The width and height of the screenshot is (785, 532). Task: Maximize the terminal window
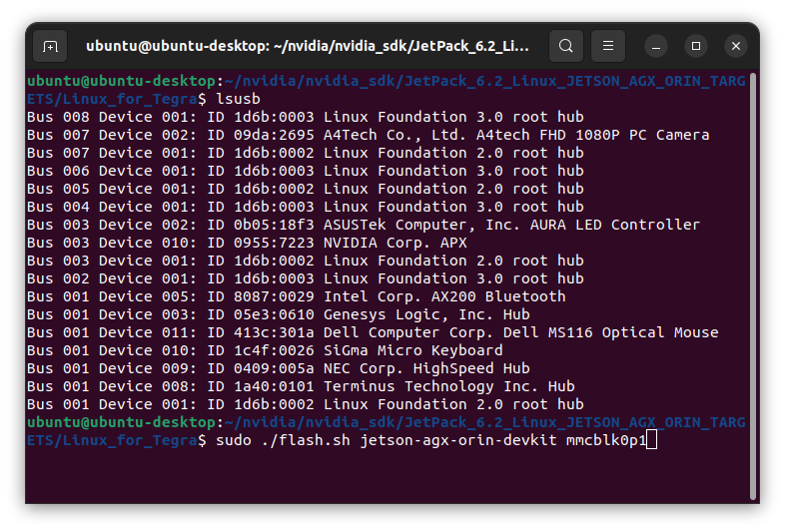coord(696,47)
